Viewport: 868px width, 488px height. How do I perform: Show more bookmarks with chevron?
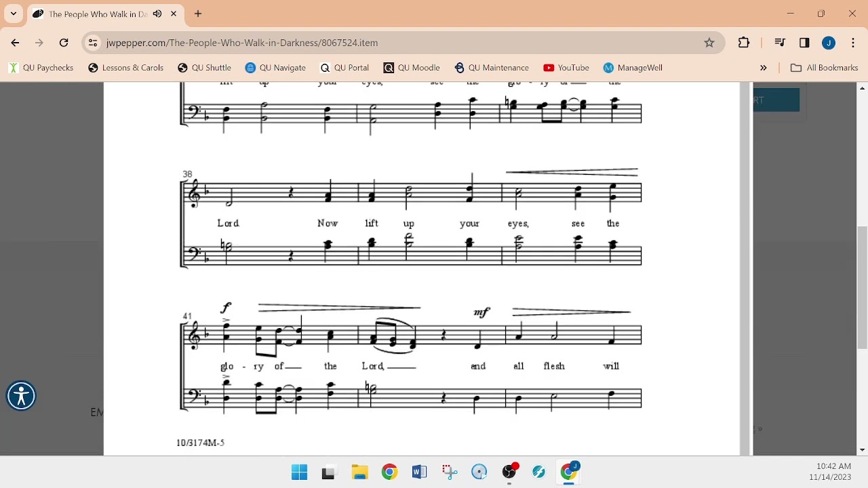[764, 68]
